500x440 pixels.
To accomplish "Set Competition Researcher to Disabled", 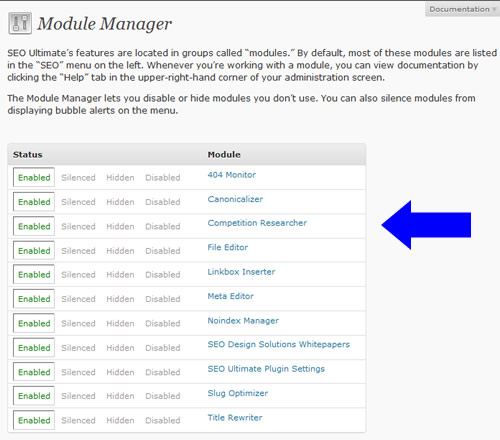I will tap(163, 226).
